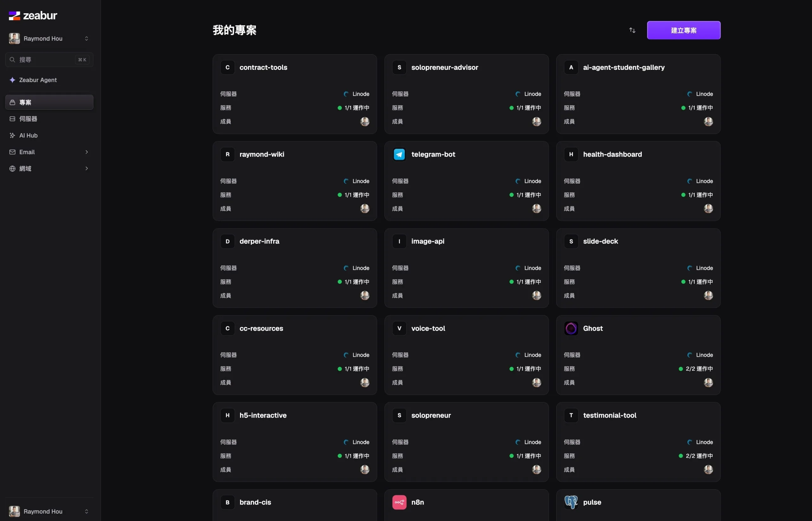Click member avatar on Ghost card
The width and height of the screenshot is (812, 521).
click(708, 382)
